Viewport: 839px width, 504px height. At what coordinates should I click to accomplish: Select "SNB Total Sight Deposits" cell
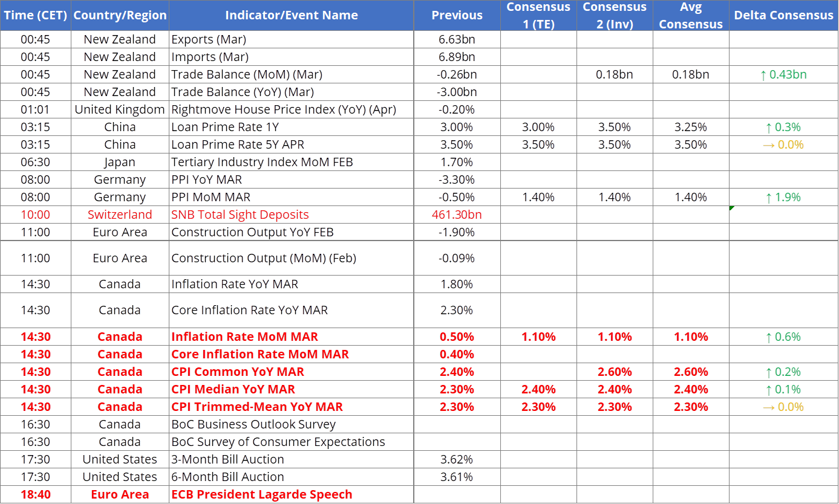coord(292,215)
